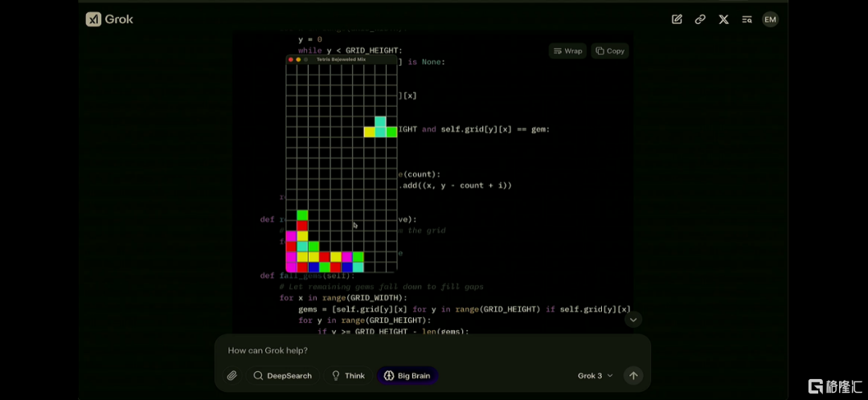
Task: Click the falling teal gem at piece top
Action: point(380,121)
